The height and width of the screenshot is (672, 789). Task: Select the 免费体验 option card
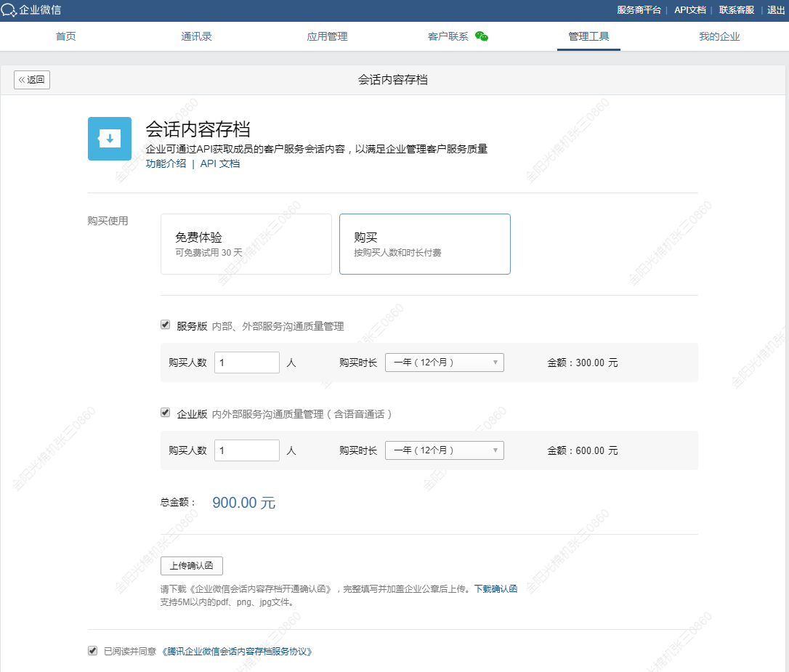coord(246,244)
